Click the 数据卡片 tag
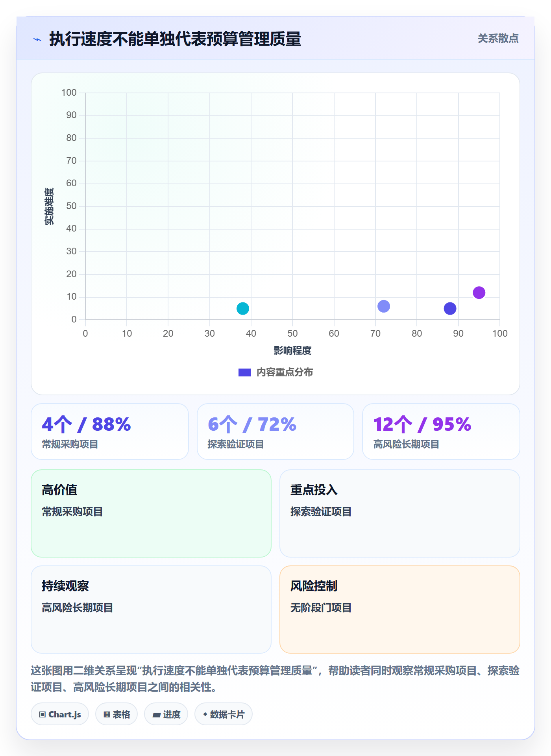551x756 pixels. click(224, 714)
